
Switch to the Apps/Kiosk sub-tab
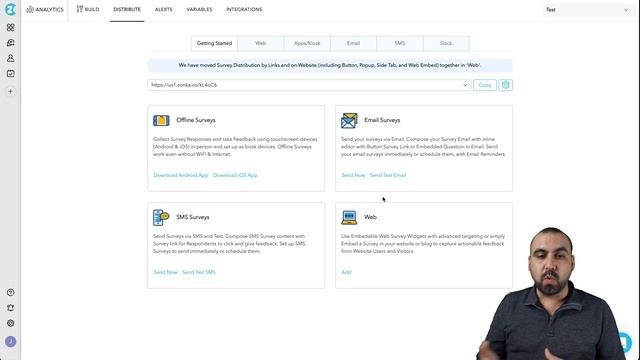pyautogui.click(x=307, y=43)
